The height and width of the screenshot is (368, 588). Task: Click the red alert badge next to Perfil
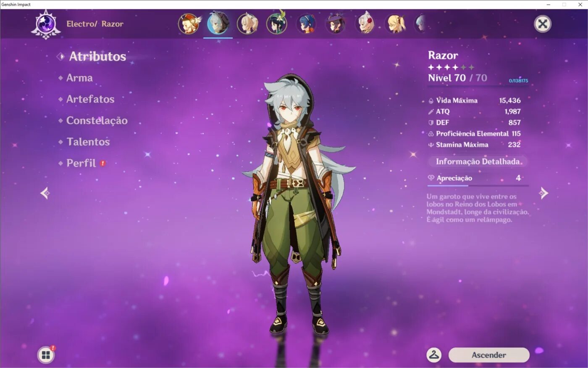(x=102, y=163)
